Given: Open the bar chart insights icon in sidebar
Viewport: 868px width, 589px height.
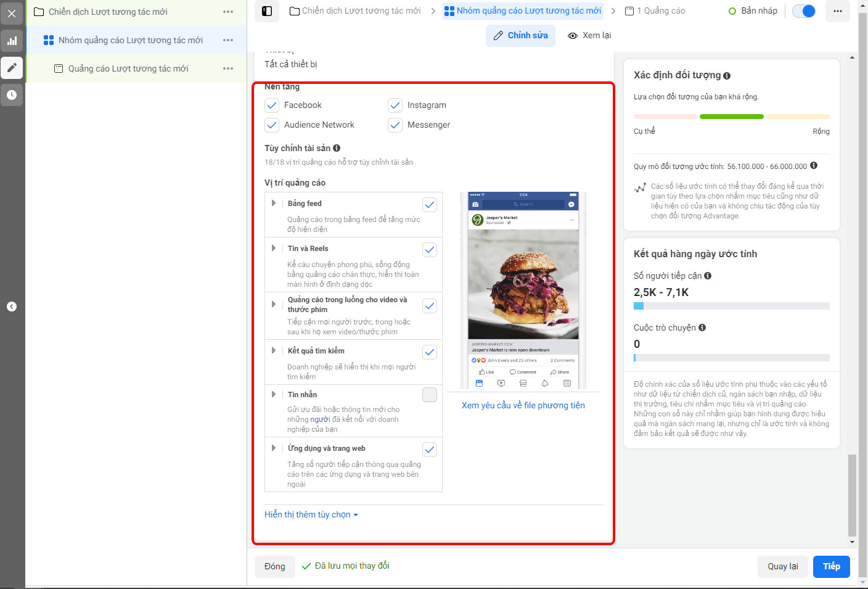Looking at the screenshot, I should pyautogui.click(x=12, y=41).
